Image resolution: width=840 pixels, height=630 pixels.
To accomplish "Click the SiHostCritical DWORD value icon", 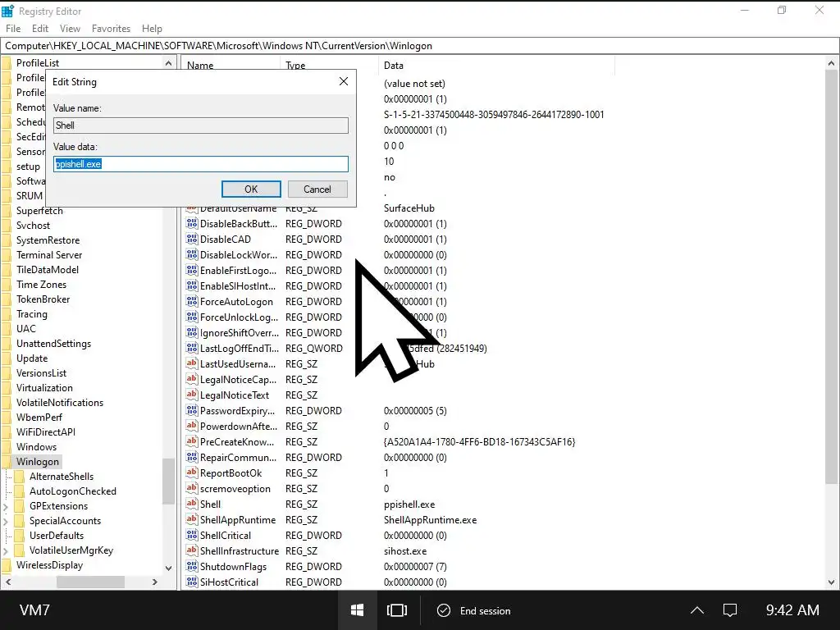I will pyautogui.click(x=192, y=582).
